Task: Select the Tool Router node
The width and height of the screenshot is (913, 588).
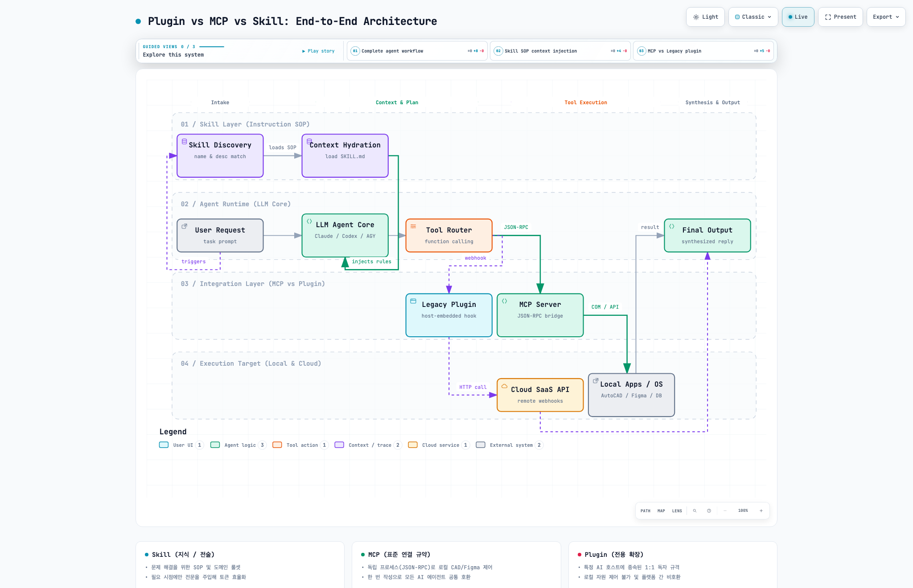Action: pyautogui.click(x=449, y=235)
